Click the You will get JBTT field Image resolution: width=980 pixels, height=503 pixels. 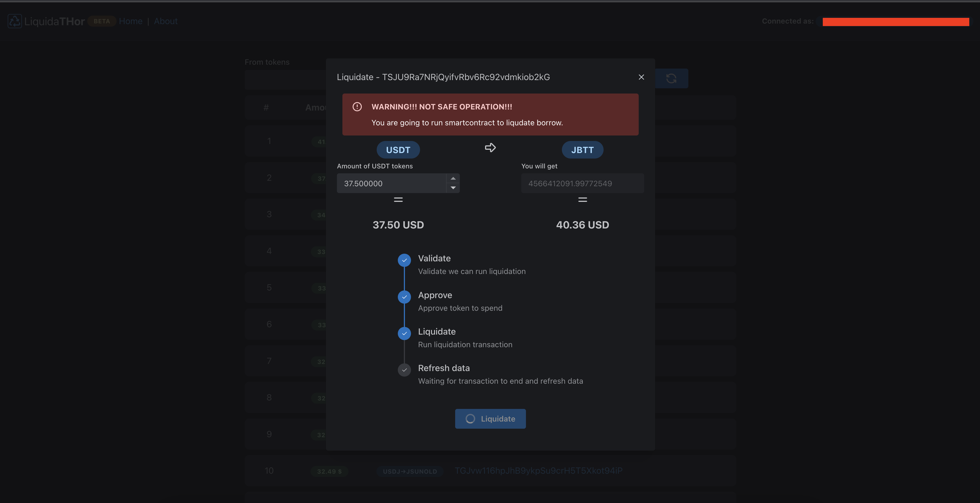(582, 184)
